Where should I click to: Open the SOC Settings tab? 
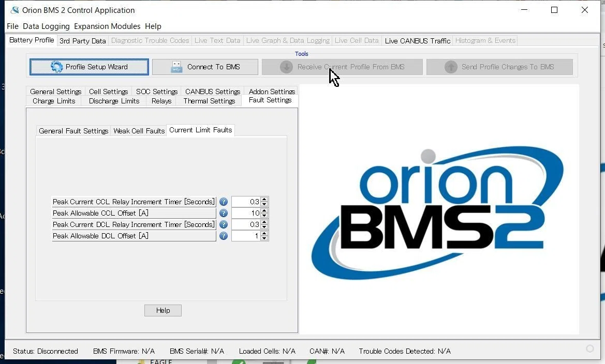point(157,92)
